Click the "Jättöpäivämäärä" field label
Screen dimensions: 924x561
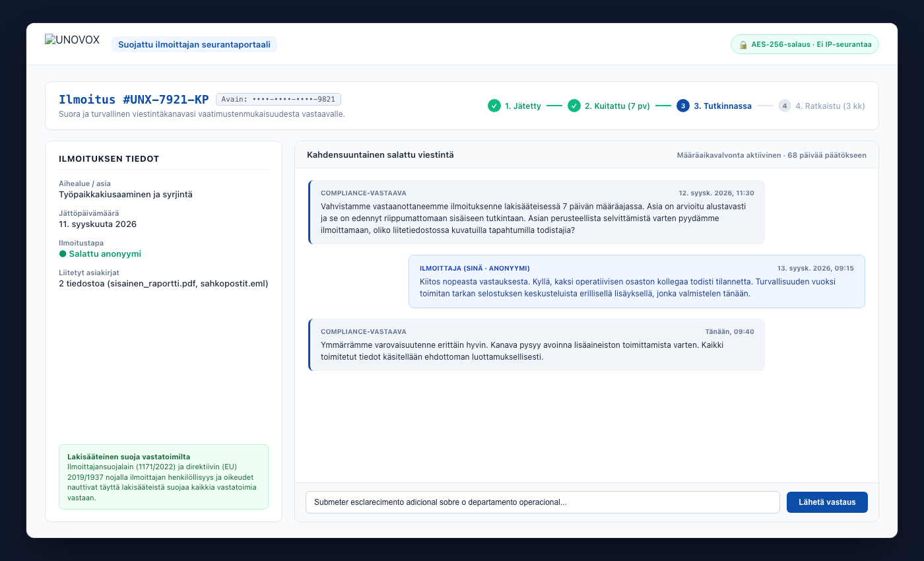click(89, 213)
